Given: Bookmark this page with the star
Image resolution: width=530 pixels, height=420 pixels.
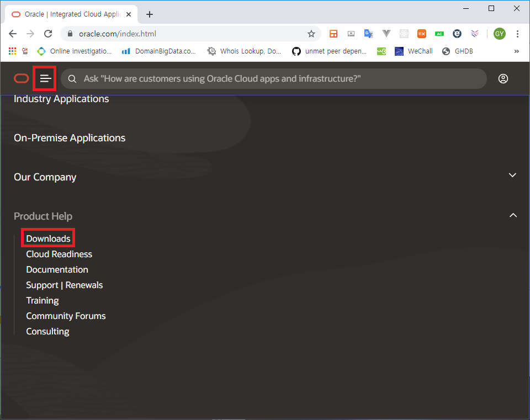Looking at the screenshot, I should pyautogui.click(x=311, y=34).
